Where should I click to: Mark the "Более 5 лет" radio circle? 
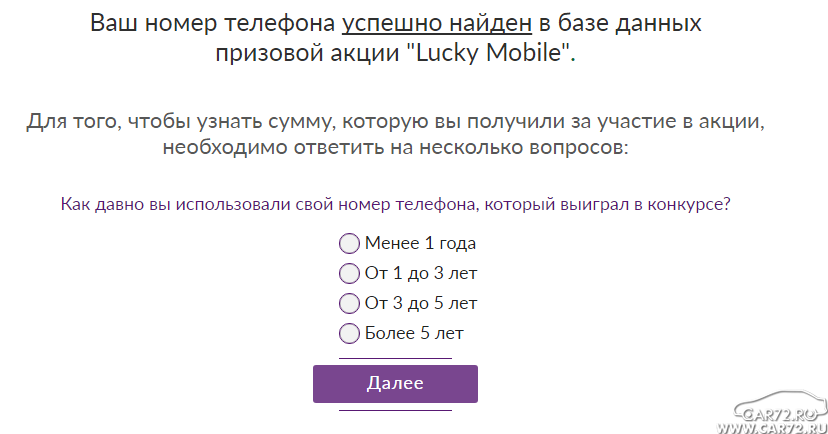[x=349, y=334]
